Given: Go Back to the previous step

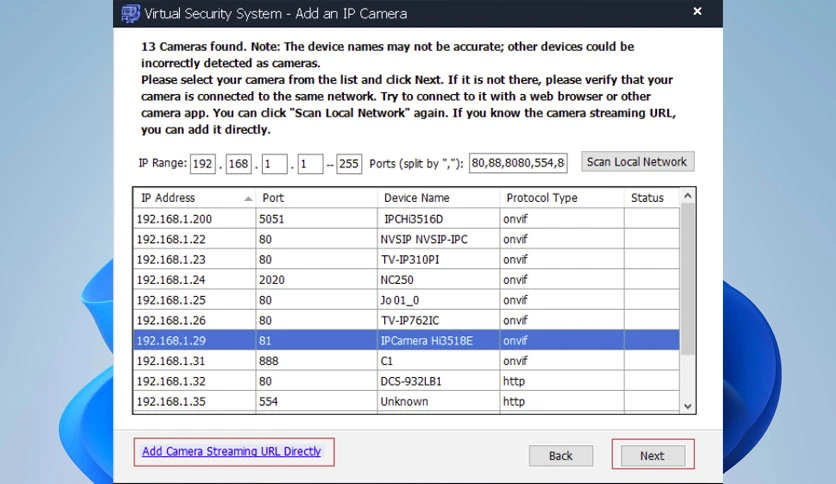Looking at the screenshot, I should coord(561,456).
